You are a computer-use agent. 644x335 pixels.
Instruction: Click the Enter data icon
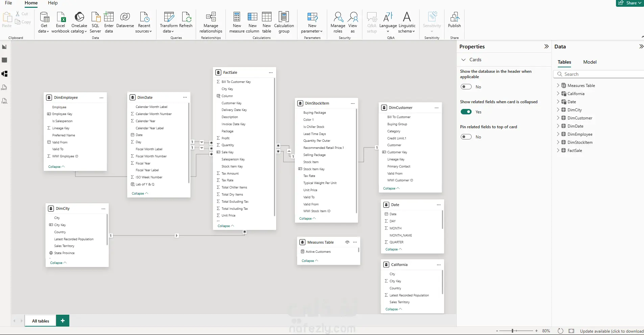109,17
